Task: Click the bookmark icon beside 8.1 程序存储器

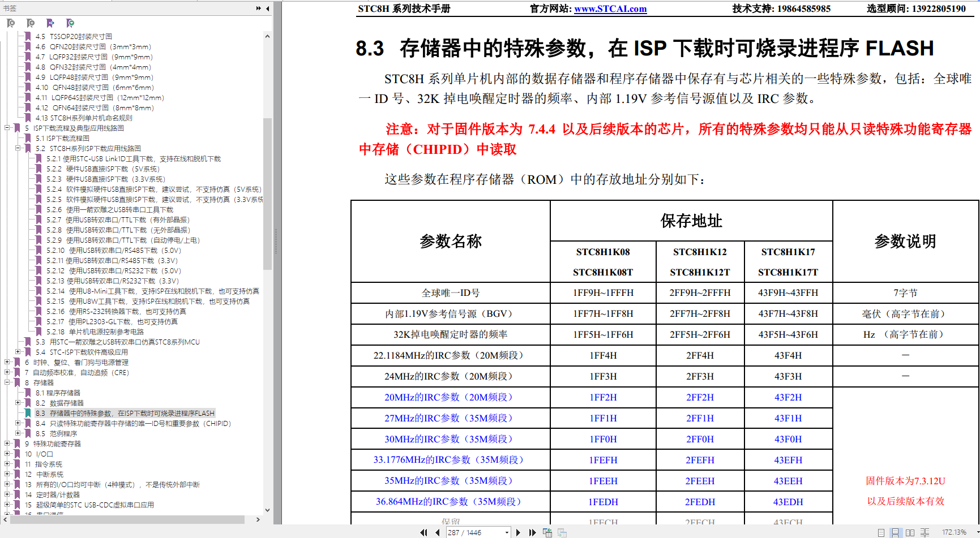Action: point(28,393)
